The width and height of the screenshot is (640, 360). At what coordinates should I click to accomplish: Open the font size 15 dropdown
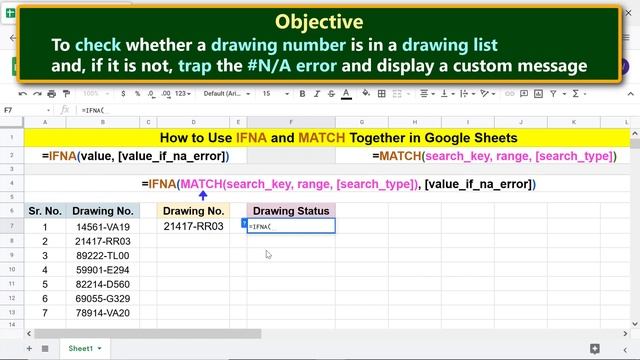click(x=276, y=94)
